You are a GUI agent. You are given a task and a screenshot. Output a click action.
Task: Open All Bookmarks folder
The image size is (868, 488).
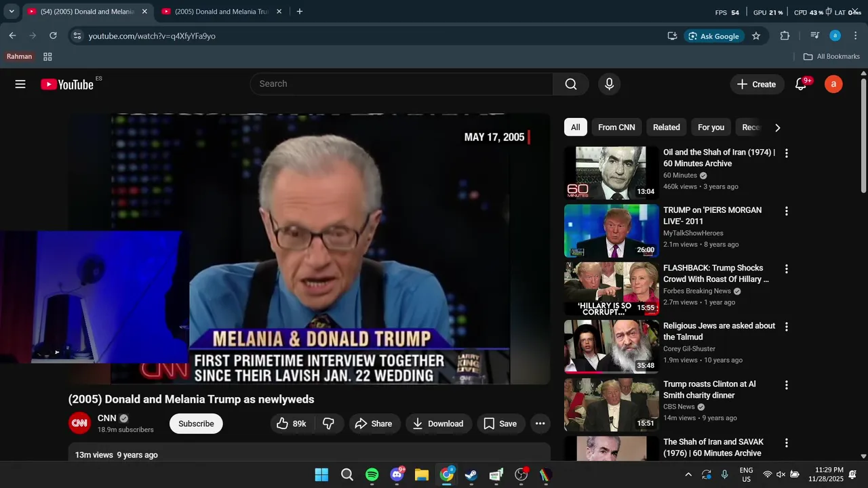[831, 56]
